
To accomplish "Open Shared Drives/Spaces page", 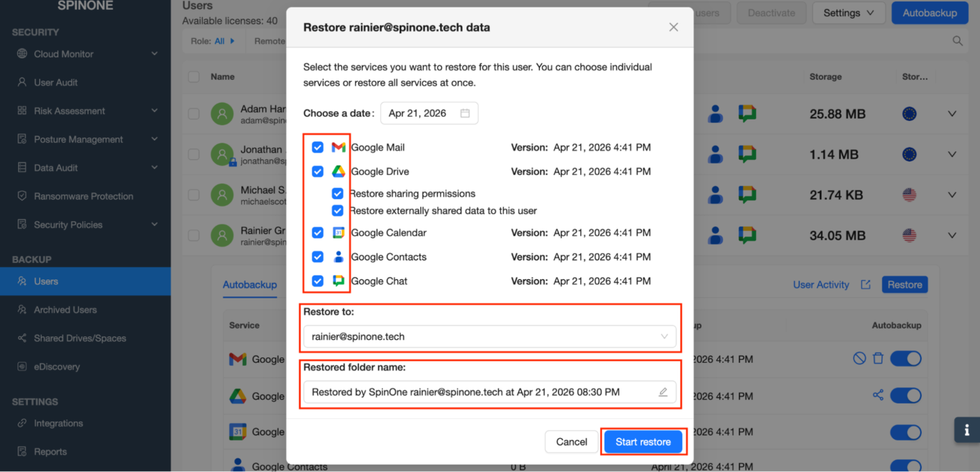I will point(85,338).
